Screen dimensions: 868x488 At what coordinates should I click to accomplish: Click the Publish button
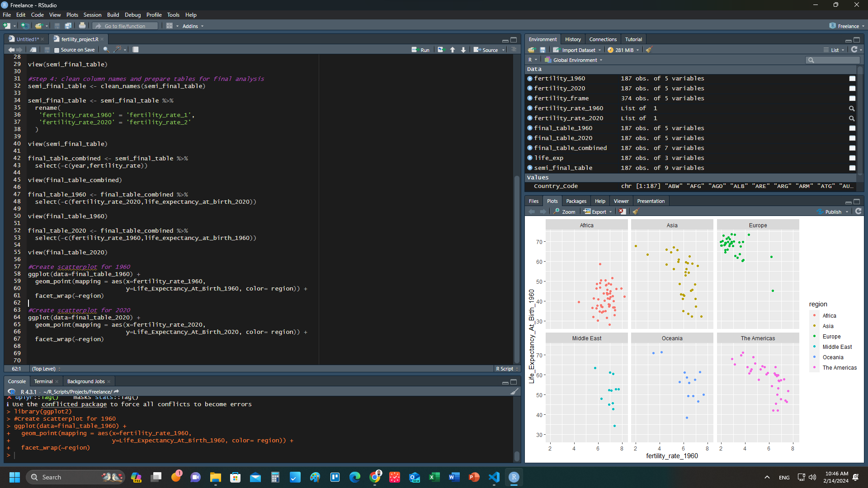pos(830,212)
